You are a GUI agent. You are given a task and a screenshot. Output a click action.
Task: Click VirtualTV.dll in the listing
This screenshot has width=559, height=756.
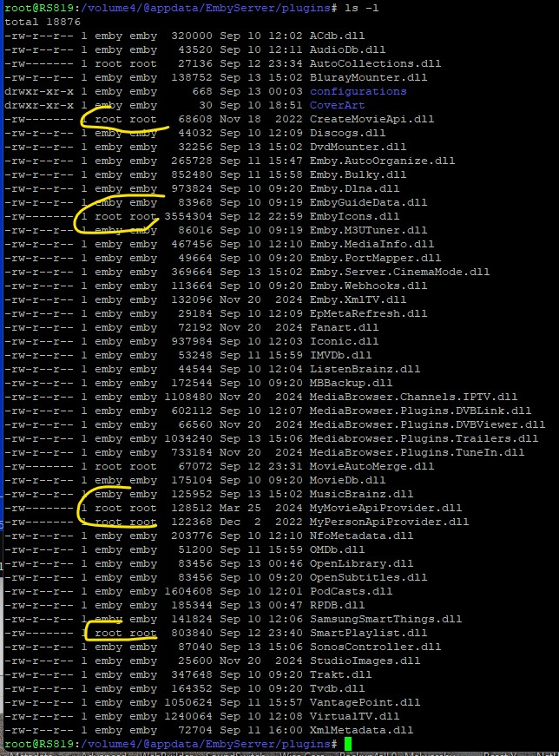point(354,716)
